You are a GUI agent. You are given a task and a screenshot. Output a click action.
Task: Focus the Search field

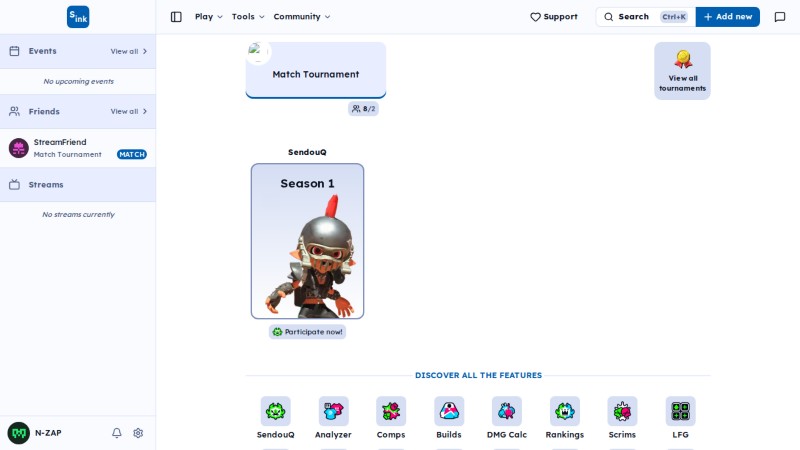645,17
